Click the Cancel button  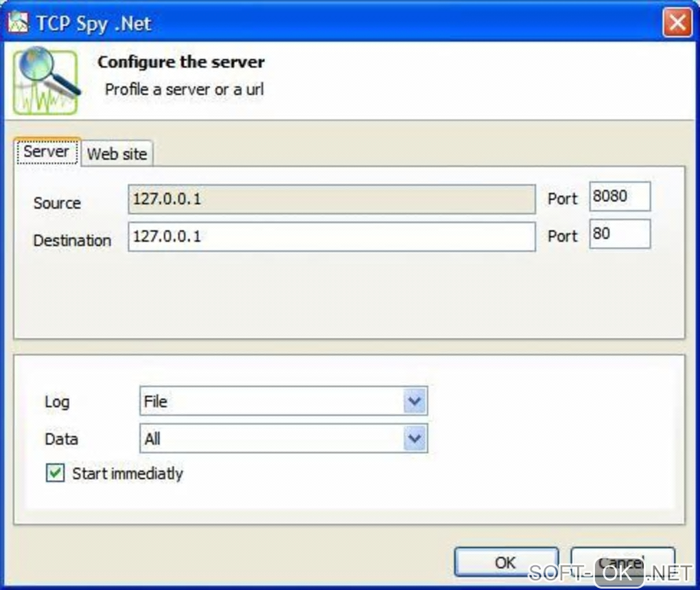622,563
